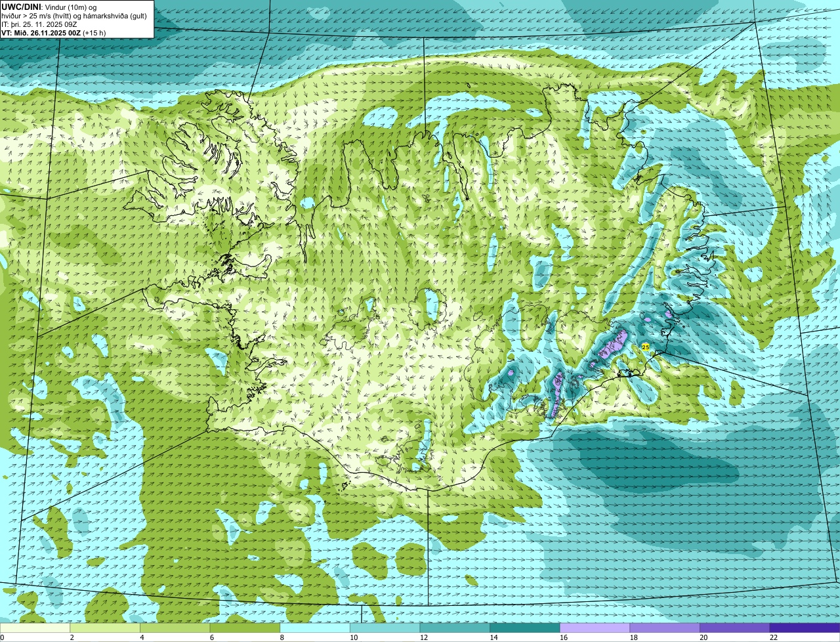Click the "16" scale label
This screenshot has height=642, width=840.
click(564, 637)
